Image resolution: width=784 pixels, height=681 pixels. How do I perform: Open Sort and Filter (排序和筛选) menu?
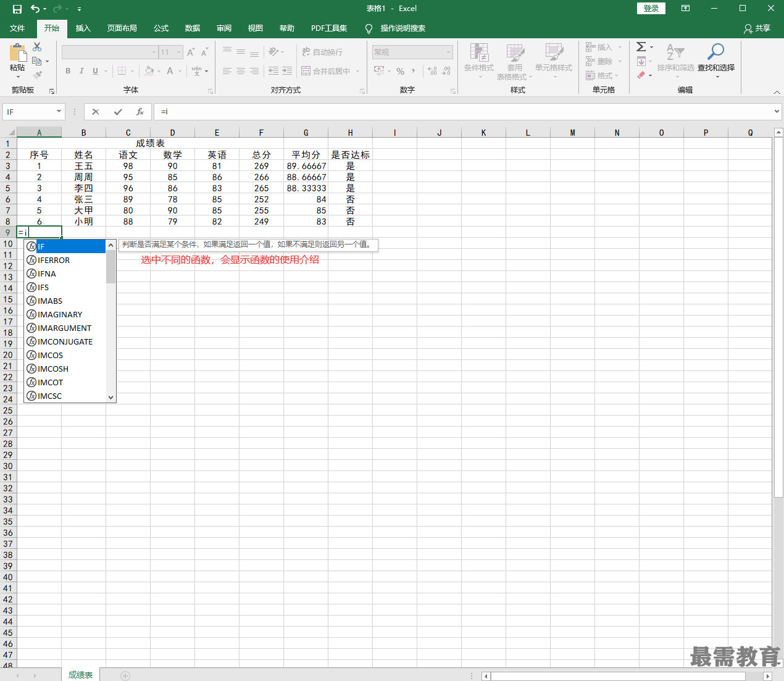(675, 60)
